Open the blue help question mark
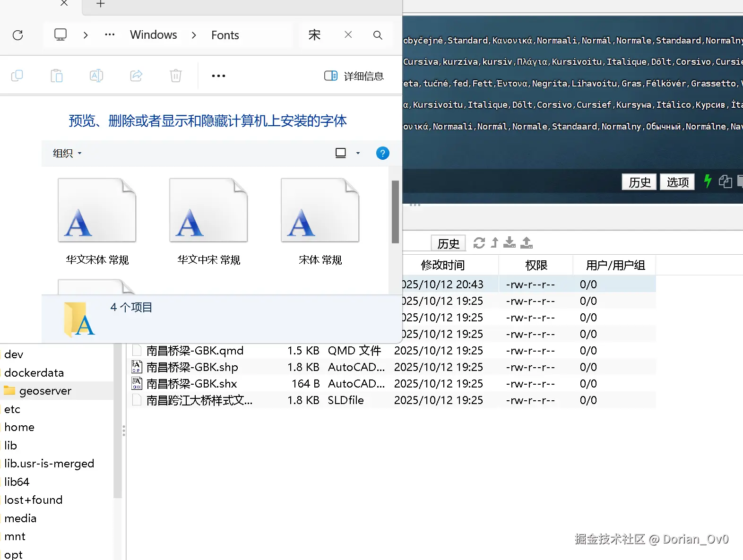This screenshot has height=560, width=743. (382, 153)
